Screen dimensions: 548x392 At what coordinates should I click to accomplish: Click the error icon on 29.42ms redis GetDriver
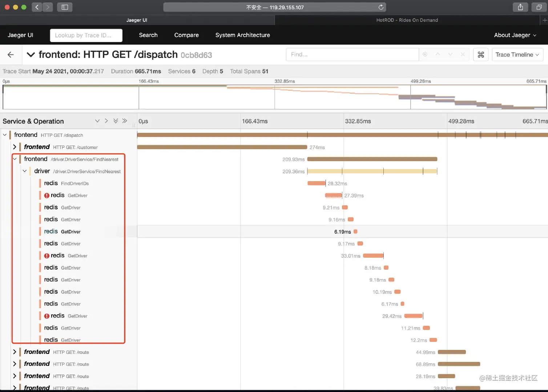[47, 316]
